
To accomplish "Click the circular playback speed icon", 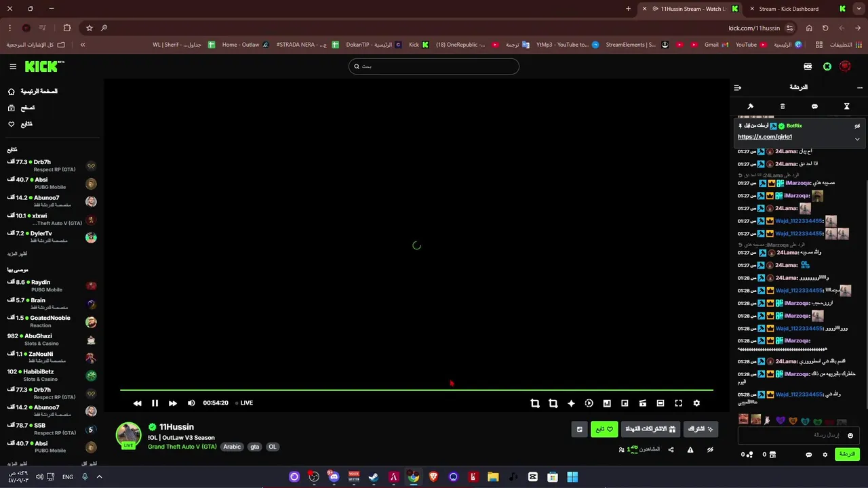I will click(589, 403).
